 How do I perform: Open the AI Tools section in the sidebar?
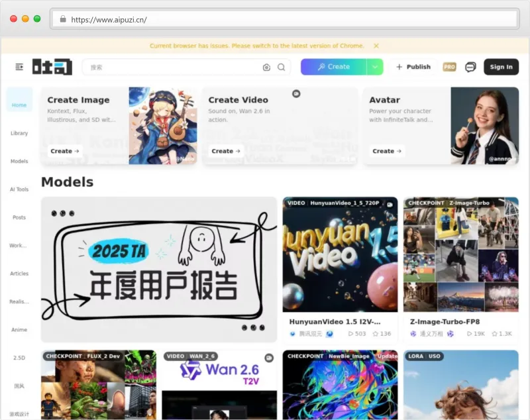(x=19, y=189)
